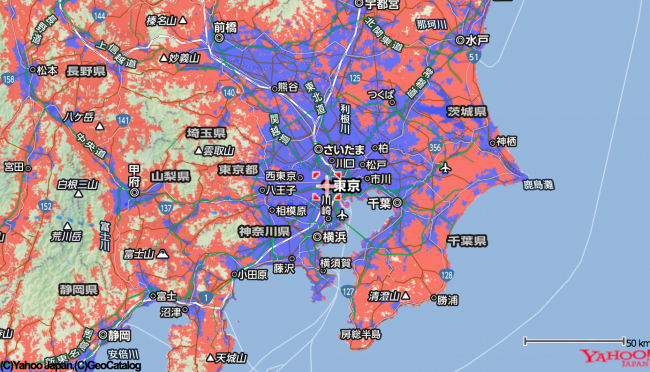Click route 1 blue shield near 沼津
The image size is (650, 372).
click(x=206, y=297)
